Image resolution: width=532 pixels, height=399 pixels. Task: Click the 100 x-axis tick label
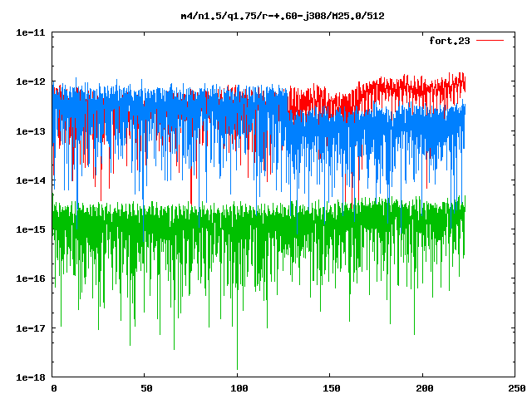click(x=239, y=388)
